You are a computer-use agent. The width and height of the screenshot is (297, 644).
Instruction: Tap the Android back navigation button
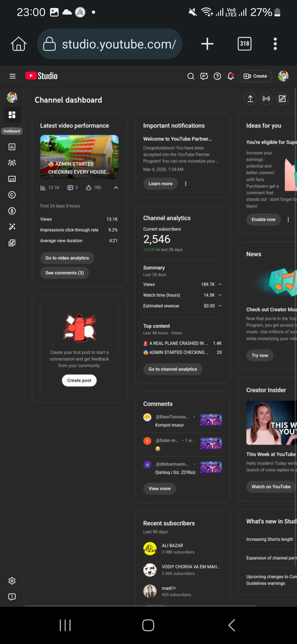[x=232, y=625]
